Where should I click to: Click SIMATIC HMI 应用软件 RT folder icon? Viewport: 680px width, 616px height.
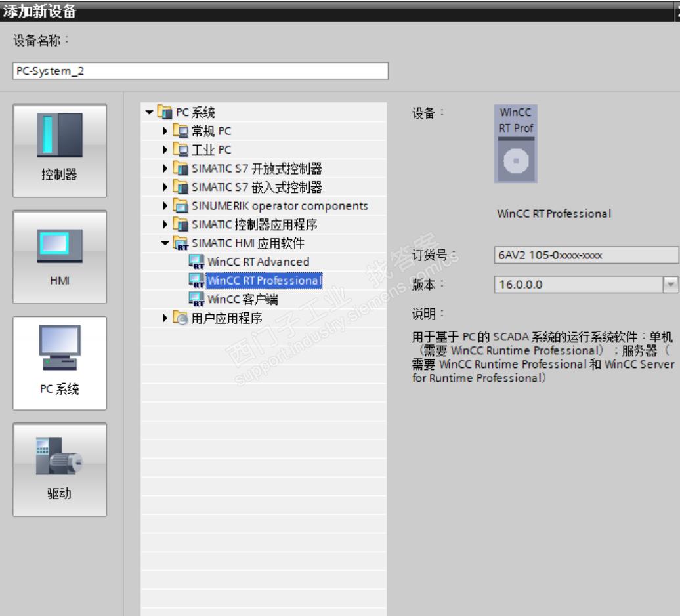coord(181,243)
